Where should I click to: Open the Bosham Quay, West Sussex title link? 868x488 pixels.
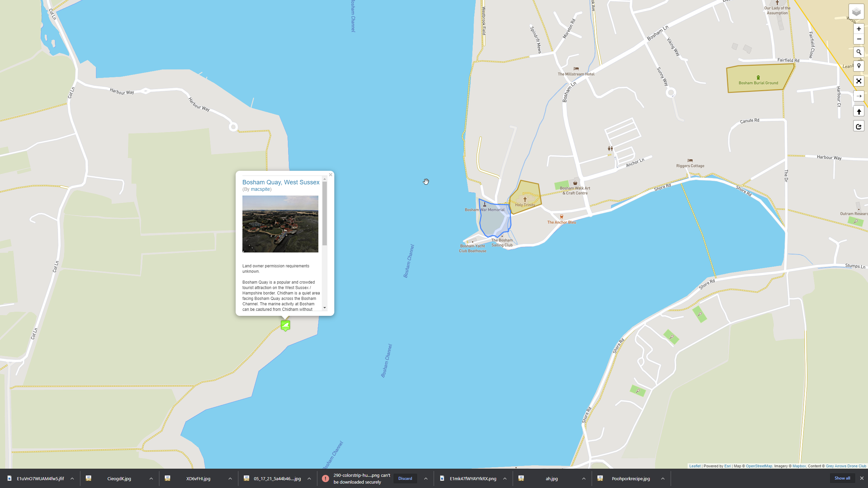(281, 182)
